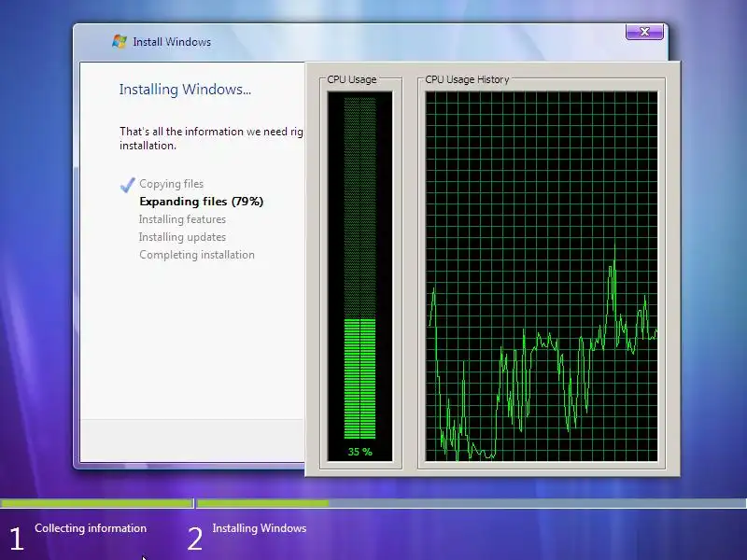The width and height of the screenshot is (747, 560).
Task: Select the 'Installing features' step
Action: coord(182,219)
